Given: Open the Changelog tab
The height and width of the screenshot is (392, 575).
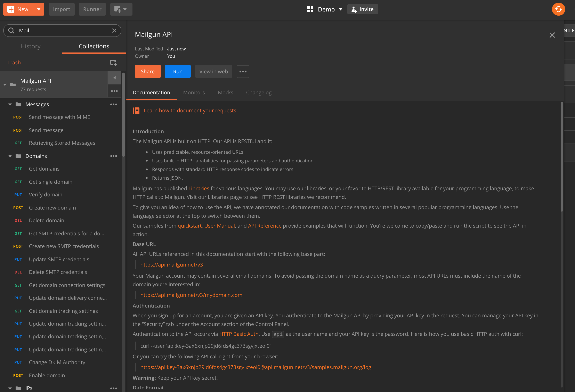Looking at the screenshot, I should 259,92.
